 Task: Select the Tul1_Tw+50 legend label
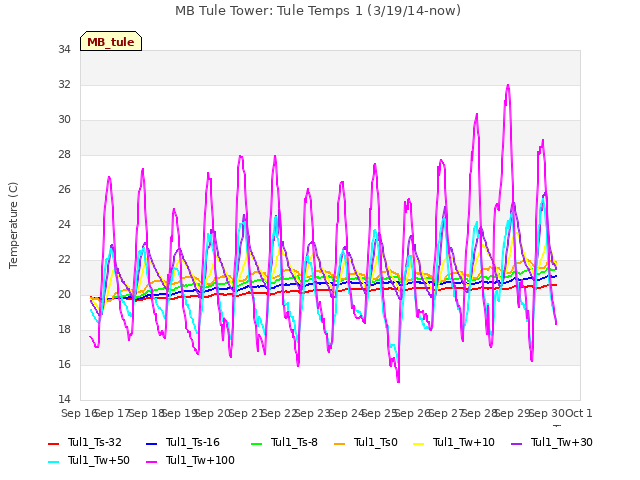(x=99, y=460)
